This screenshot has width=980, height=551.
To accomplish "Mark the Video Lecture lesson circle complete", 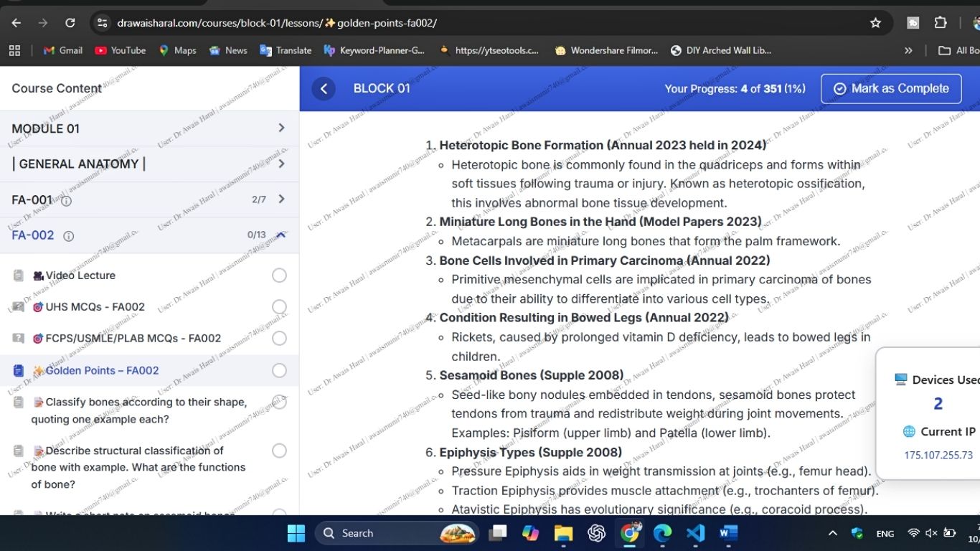I will click(280, 275).
